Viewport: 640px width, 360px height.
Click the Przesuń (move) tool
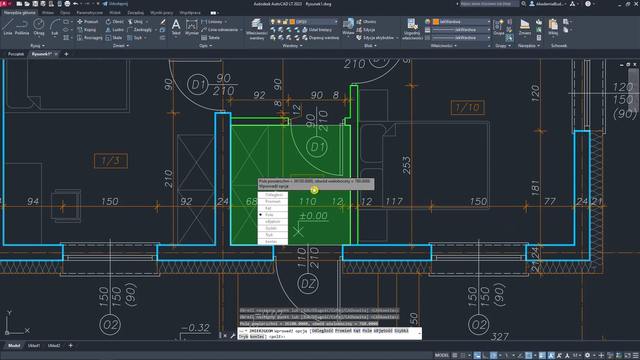tap(88, 22)
